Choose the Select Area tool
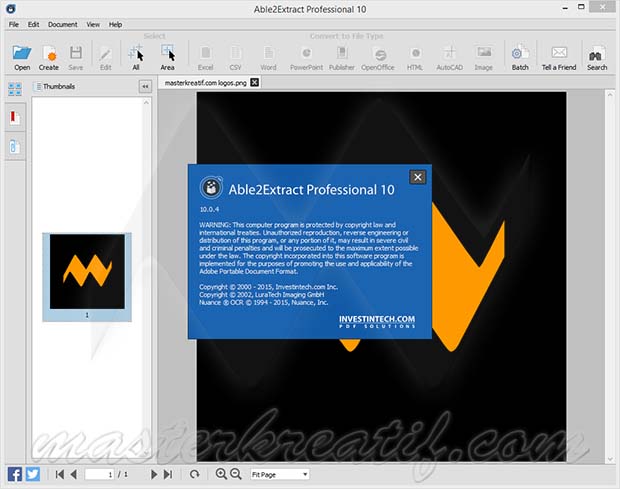This screenshot has height=489, width=620. click(x=167, y=57)
